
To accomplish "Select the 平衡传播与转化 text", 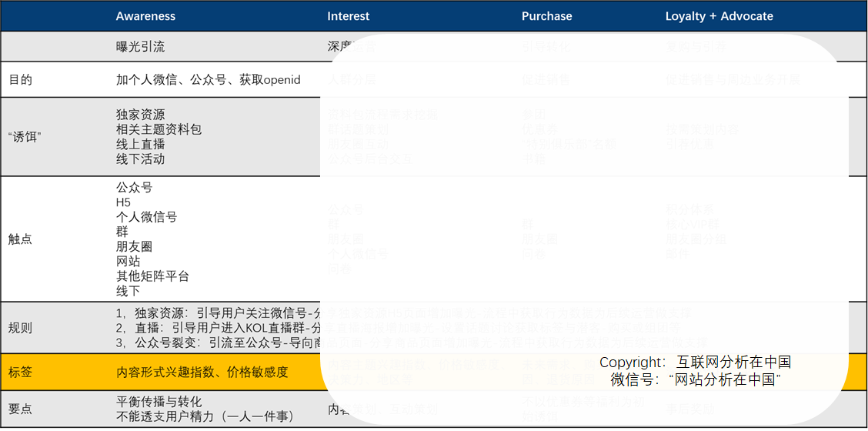I will [159, 402].
